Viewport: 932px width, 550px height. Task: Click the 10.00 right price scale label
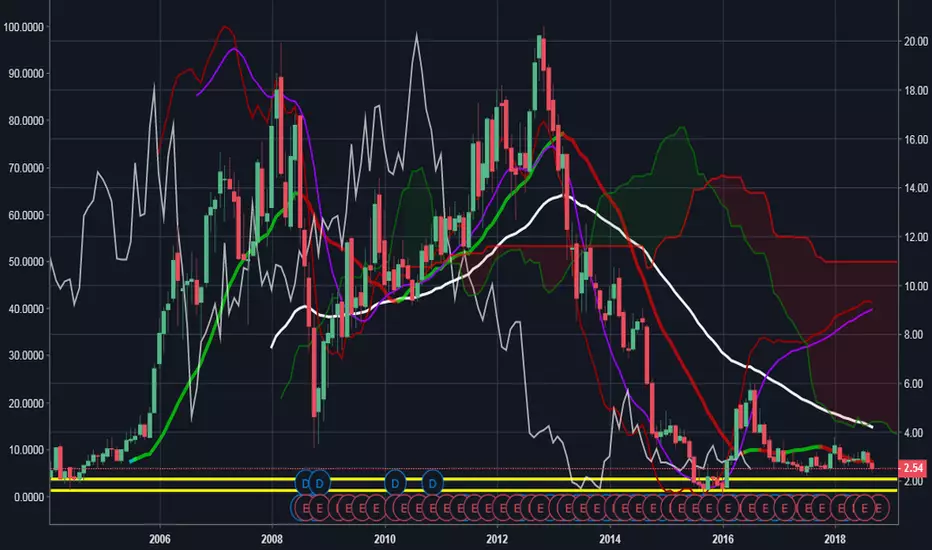click(916, 286)
